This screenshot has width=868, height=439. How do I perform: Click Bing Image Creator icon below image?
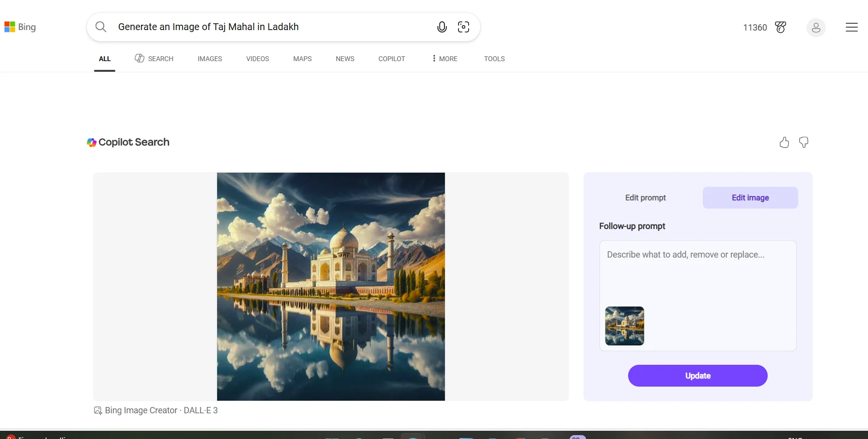tap(98, 410)
